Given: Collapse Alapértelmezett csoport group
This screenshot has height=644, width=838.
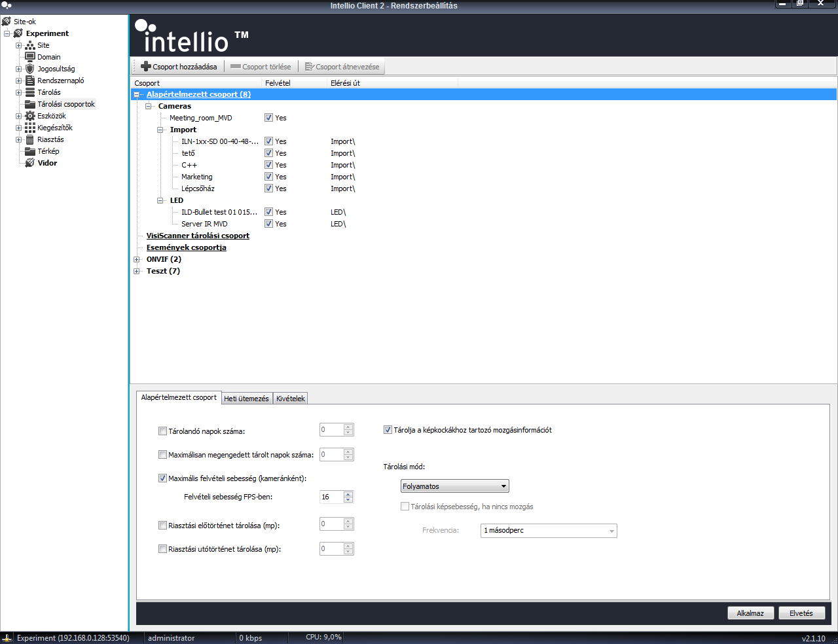Looking at the screenshot, I should point(137,94).
